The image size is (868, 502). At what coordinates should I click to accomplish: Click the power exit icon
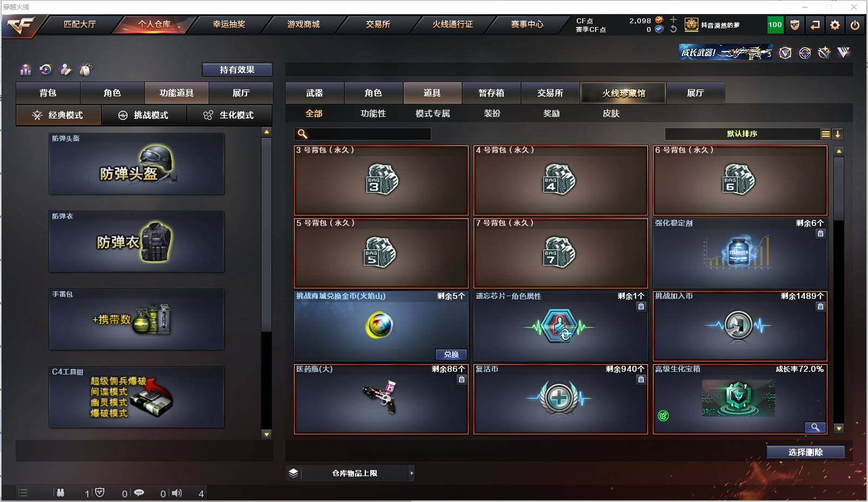click(x=855, y=25)
